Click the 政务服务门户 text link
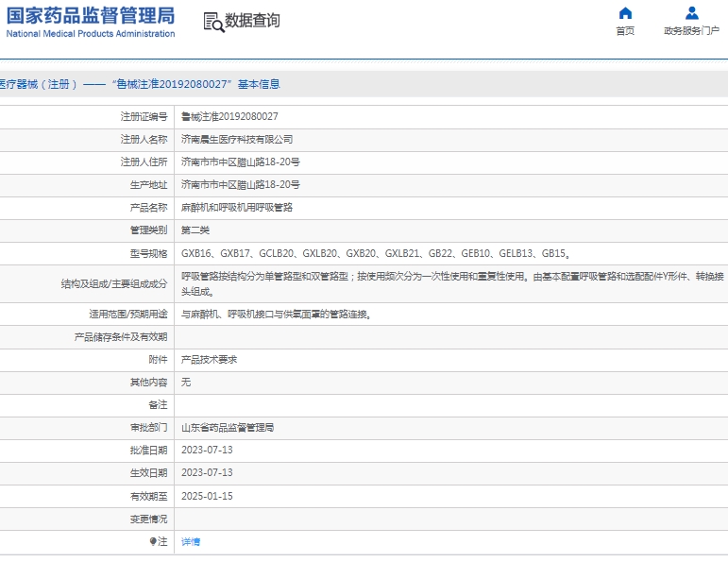728x562 pixels. (691, 30)
